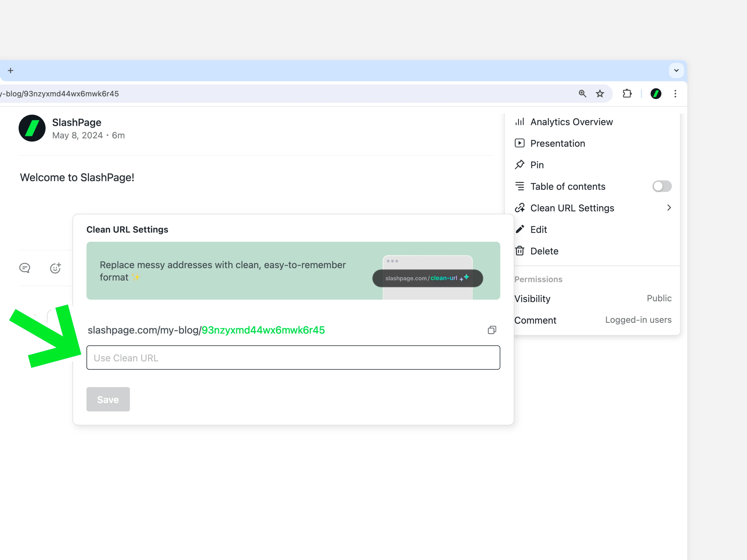Click the green 93nzyxmd44wx6mwk6r45 URL slug
Viewport: 747px width, 560px height.
point(263,330)
